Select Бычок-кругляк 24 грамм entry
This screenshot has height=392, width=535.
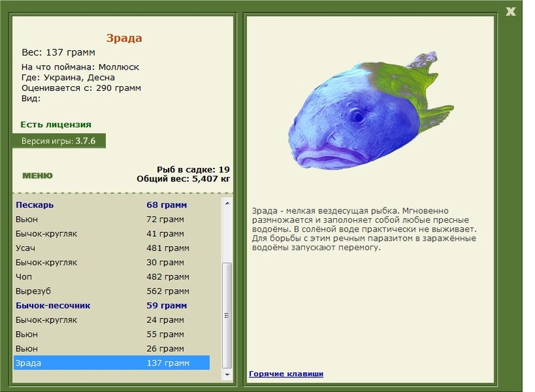pos(112,320)
